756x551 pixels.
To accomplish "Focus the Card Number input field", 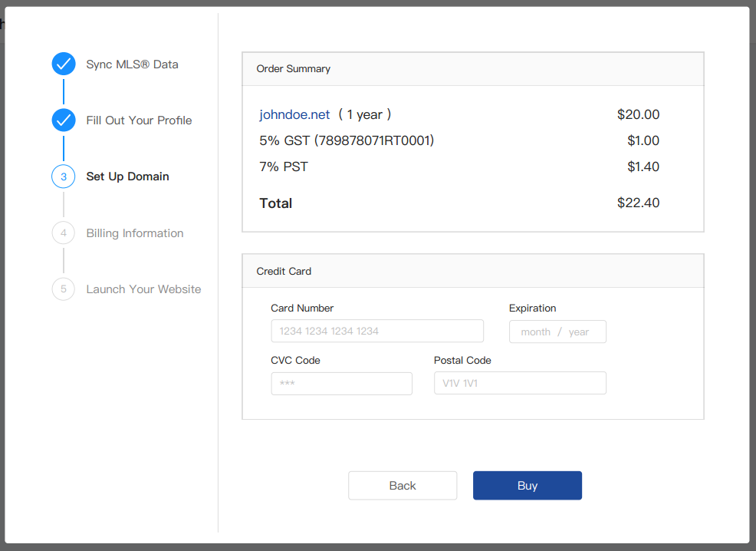I will tap(376, 332).
